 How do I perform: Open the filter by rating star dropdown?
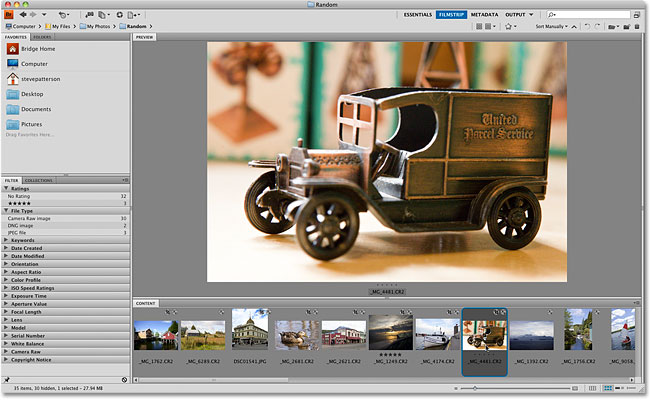tap(510, 27)
